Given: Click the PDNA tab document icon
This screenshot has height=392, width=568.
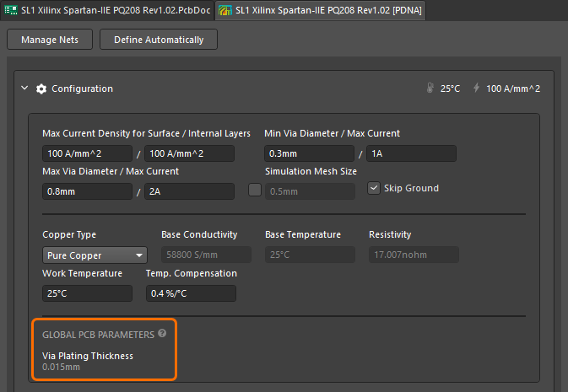Looking at the screenshot, I should point(225,10).
